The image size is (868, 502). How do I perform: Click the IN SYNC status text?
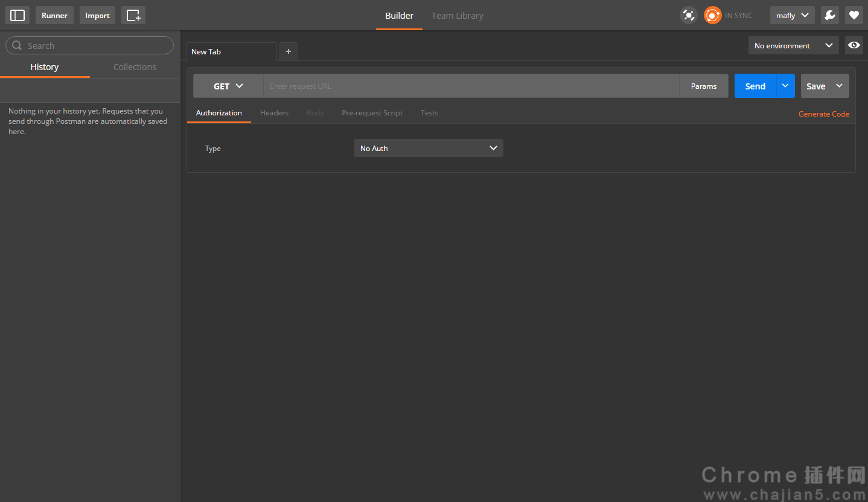pyautogui.click(x=739, y=16)
